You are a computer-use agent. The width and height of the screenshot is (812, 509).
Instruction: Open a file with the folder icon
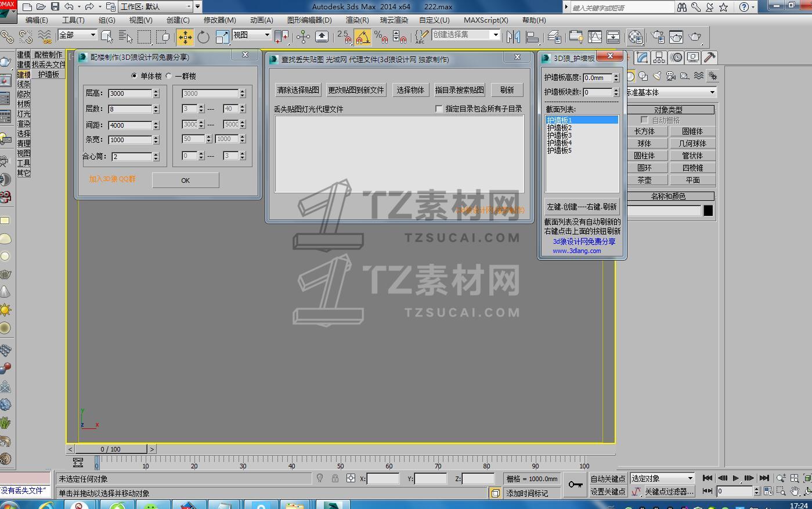click(x=41, y=7)
